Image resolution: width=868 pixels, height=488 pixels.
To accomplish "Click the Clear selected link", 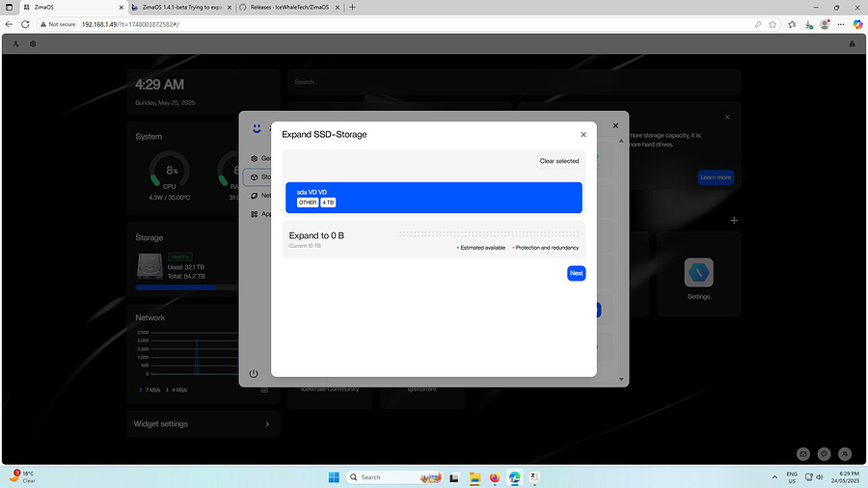I will [559, 161].
